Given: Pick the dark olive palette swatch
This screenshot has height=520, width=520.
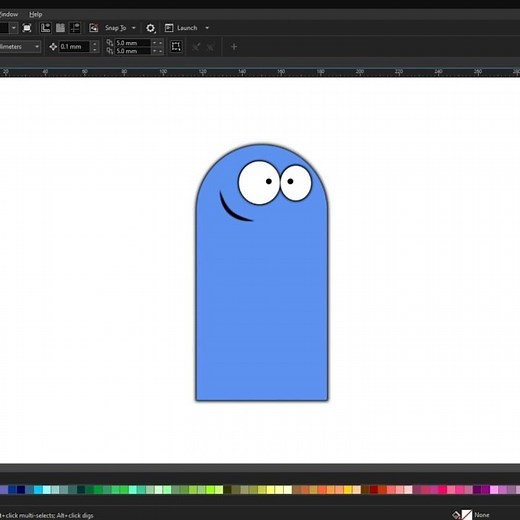Looking at the screenshot, I should click(x=227, y=490).
